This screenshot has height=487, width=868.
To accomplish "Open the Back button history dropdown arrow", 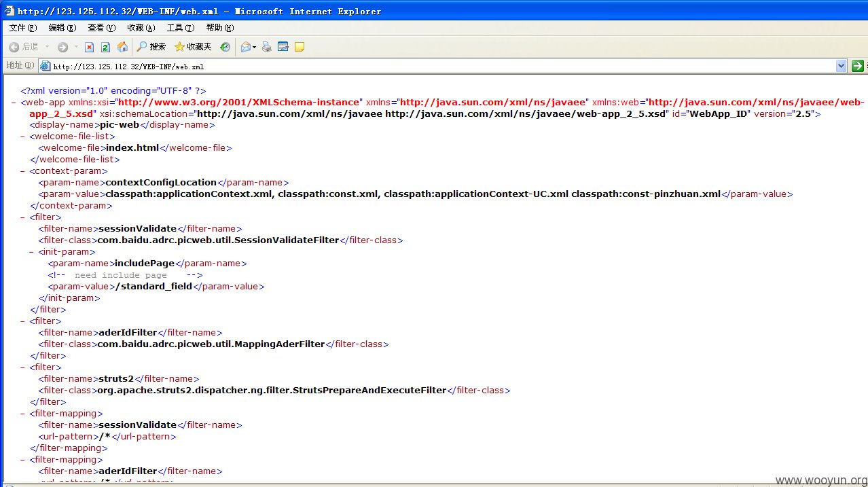I will (x=47, y=47).
